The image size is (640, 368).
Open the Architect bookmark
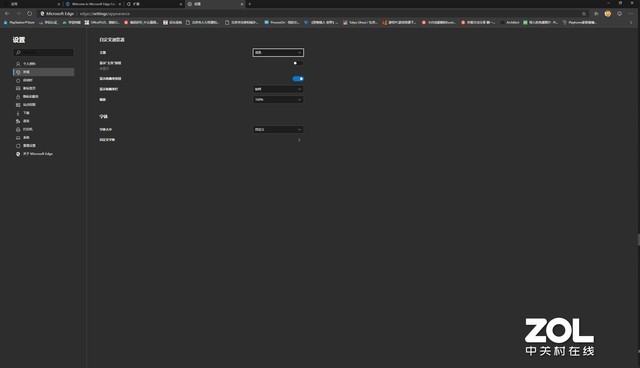coord(510,22)
